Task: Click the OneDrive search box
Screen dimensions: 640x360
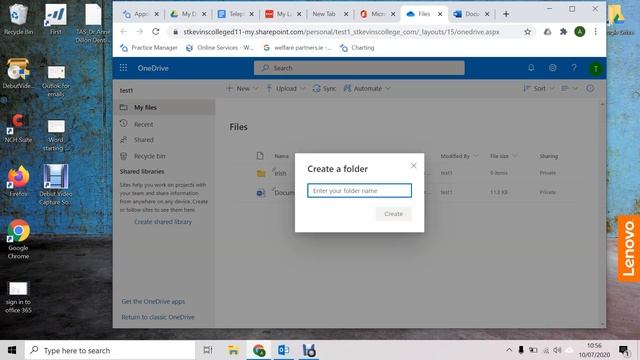Action: click(x=359, y=68)
